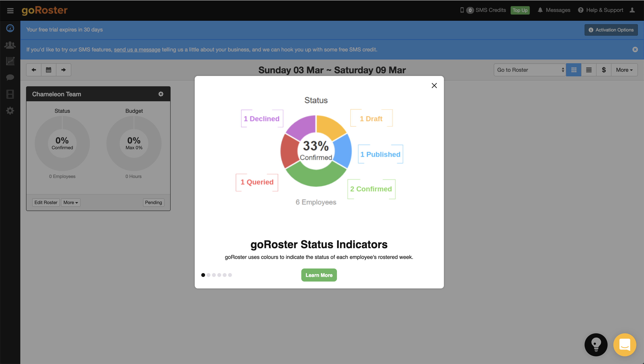Click the Pending status button
Viewport: 644px width, 364px height.
[153, 202]
